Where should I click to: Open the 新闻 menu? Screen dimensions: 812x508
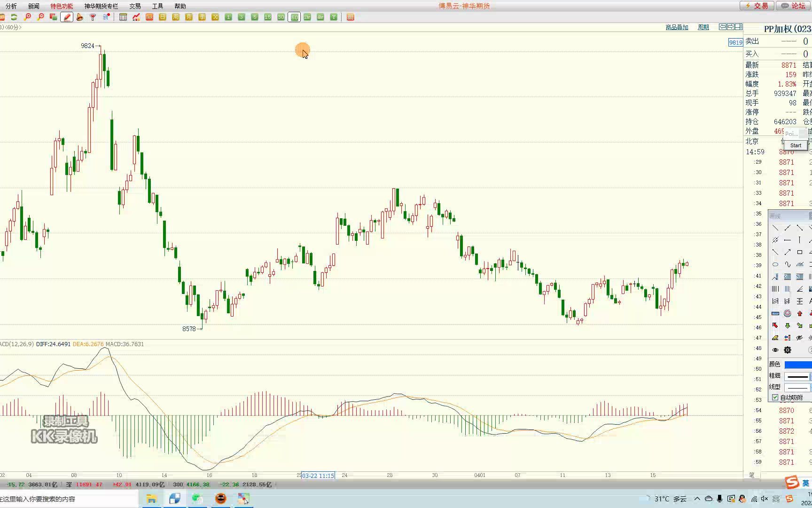coord(33,6)
